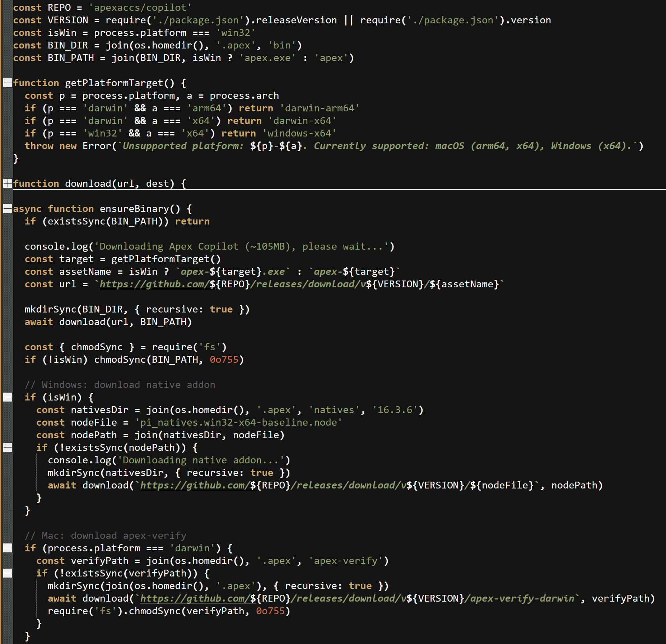This screenshot has width=666, height=644.
Task: Click 0o755 in the chmodSync(BIN_PATH) line
Action: [x=224, y=360]
